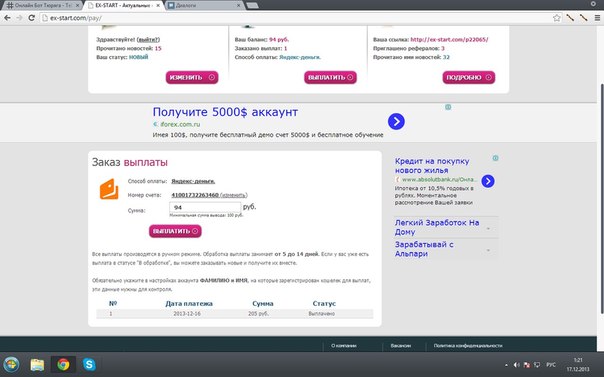The width and height of the screenshot is (604, 377).
Task: Click the flag notification tray icon
Action: click(x=527, y=365)
